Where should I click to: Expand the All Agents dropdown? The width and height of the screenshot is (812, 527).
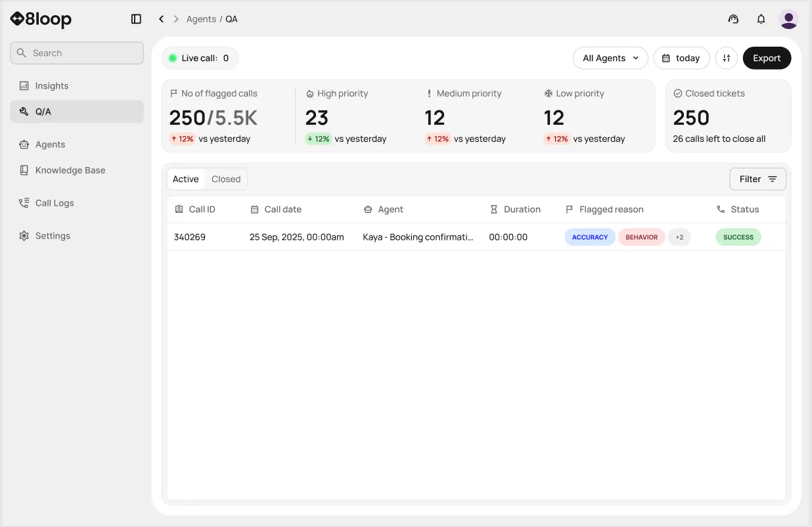click(610, 58)
